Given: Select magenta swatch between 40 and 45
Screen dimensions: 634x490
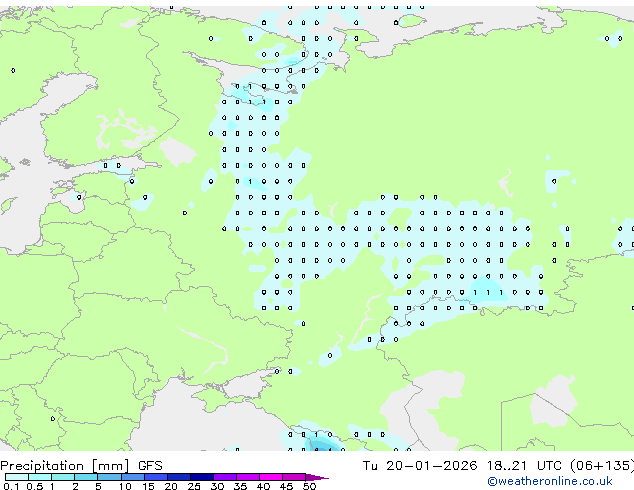Looking at the screenshot, I should pyautogui.click(x=271, y=477).
